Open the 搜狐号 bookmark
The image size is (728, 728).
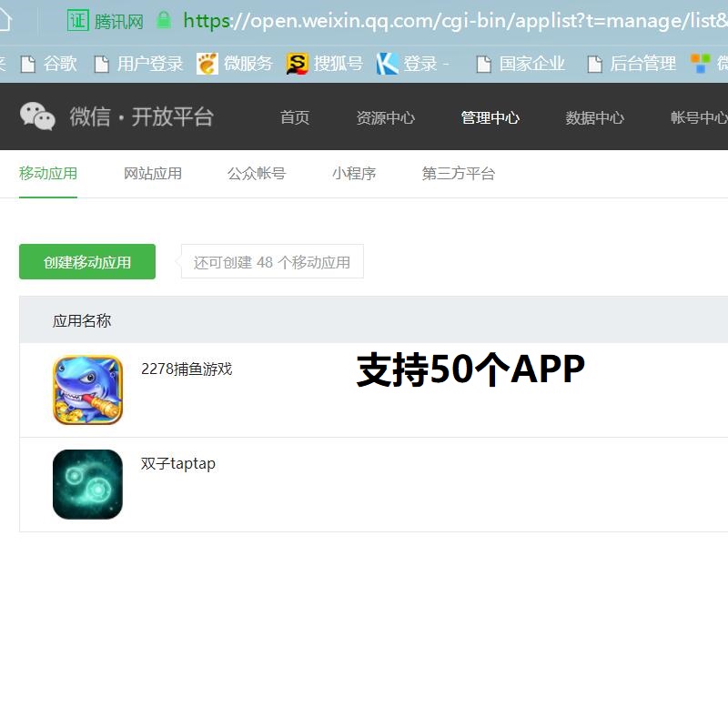pos(325,64)
